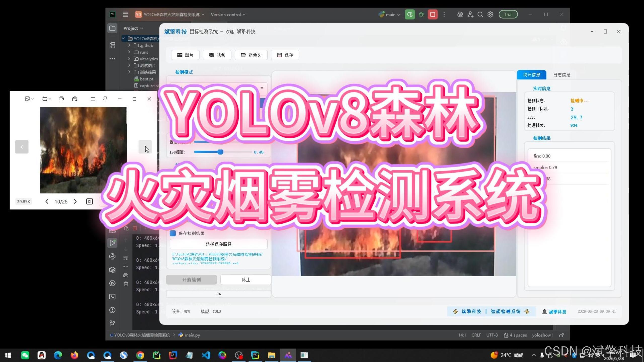Screen dimensions: 644x362
Task: Toggle pin-on-top in image viewer
Action: (x=105, y=99)
